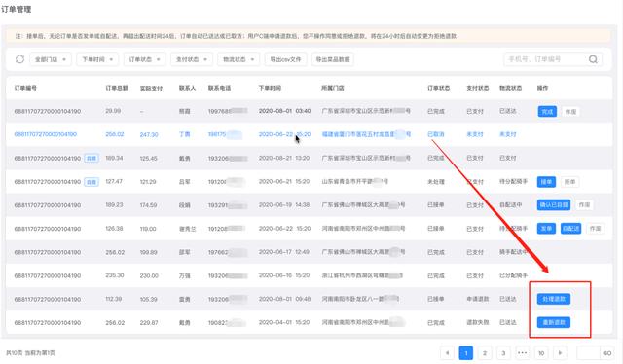This screenshot has width=623, height=364.
Task: Click the 实际支付 column header
Action: 151,88
